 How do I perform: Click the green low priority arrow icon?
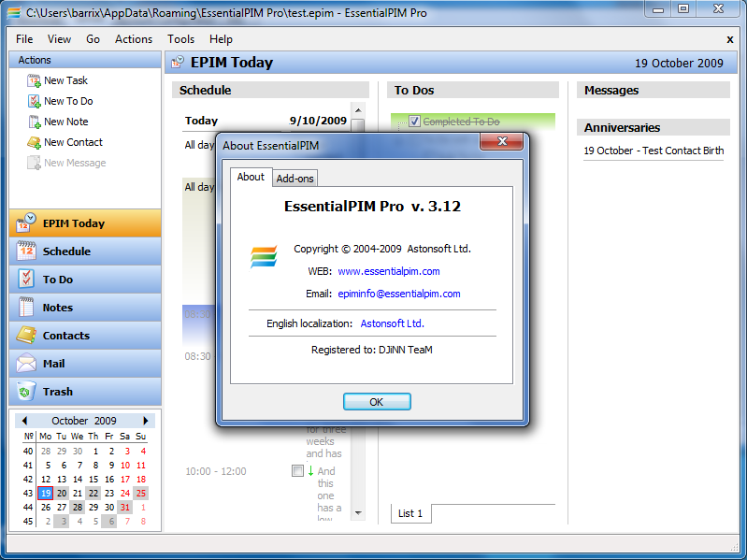pyautogui.click(x=310, y=471)
